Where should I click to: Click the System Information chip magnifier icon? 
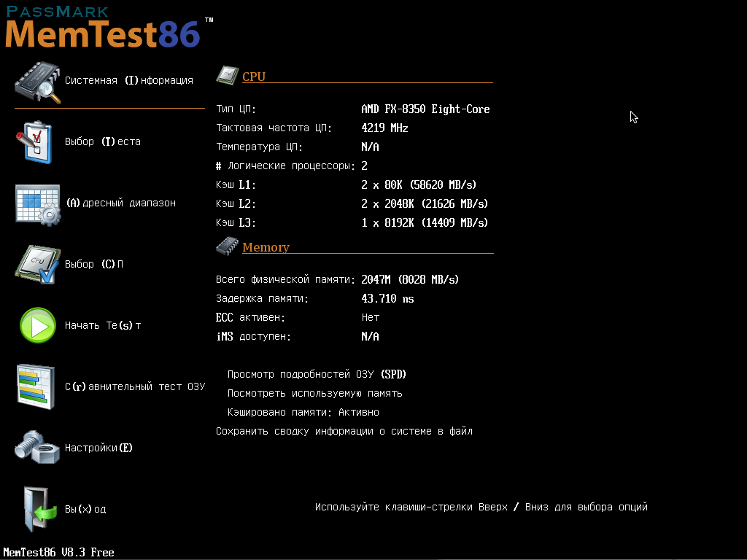point(38,82)
